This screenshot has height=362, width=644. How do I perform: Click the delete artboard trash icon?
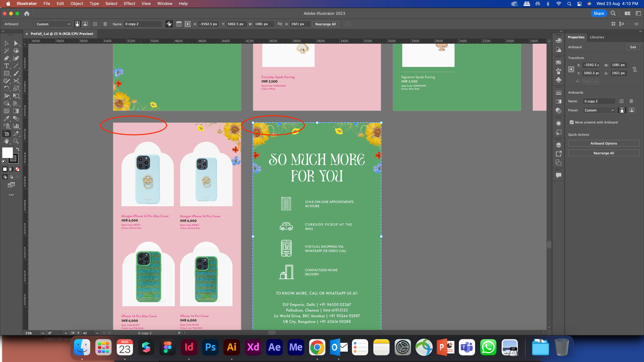[105, 24]
